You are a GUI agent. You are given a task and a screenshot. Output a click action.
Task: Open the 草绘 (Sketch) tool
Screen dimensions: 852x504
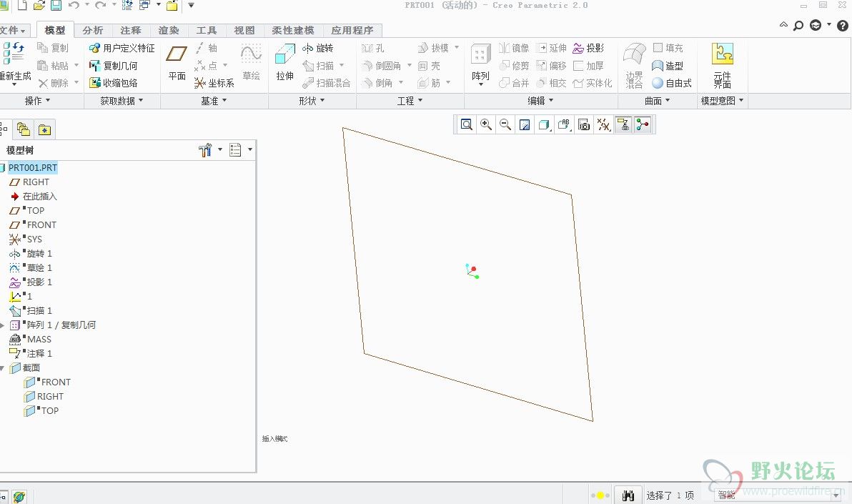(251, 62)
